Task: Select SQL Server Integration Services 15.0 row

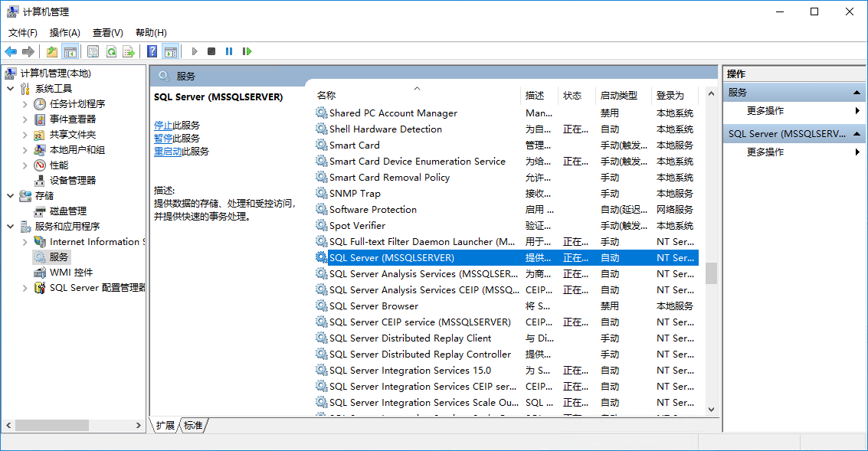Action: [x=506, y=370]
